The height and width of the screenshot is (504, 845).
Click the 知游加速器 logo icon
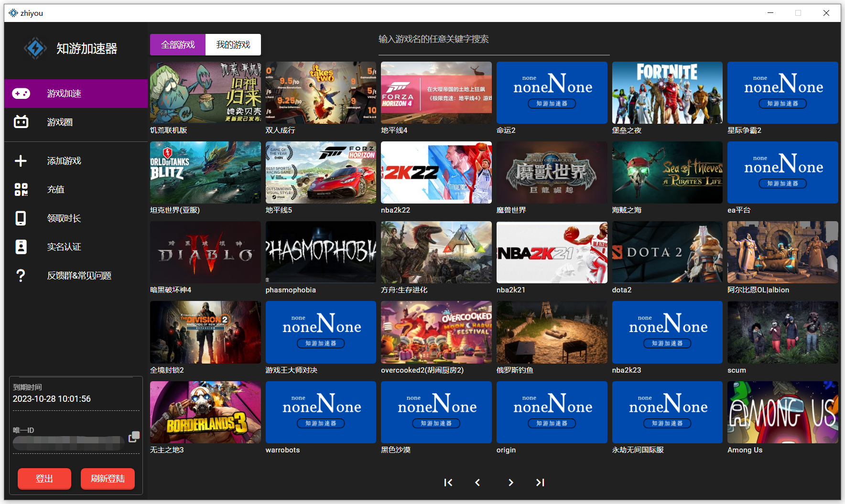pyautogui.click(x=35, y=48)
